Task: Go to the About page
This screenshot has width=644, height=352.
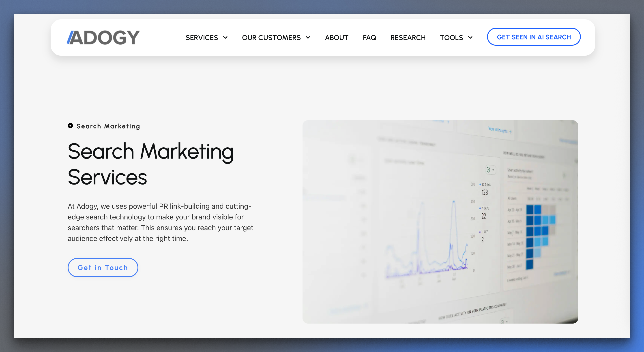Action: coord(337,37)
